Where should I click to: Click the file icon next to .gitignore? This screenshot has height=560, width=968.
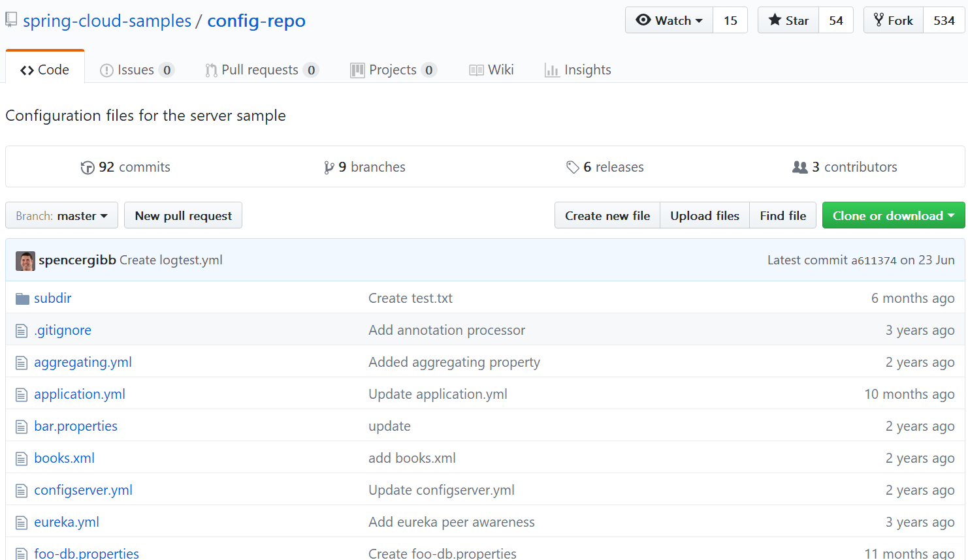point(22,331)
